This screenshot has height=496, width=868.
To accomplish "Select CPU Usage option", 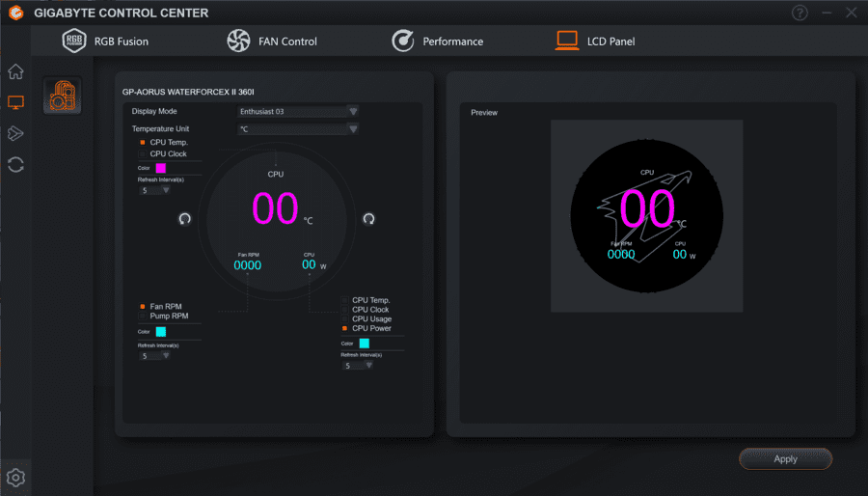I will pos(366,318).
